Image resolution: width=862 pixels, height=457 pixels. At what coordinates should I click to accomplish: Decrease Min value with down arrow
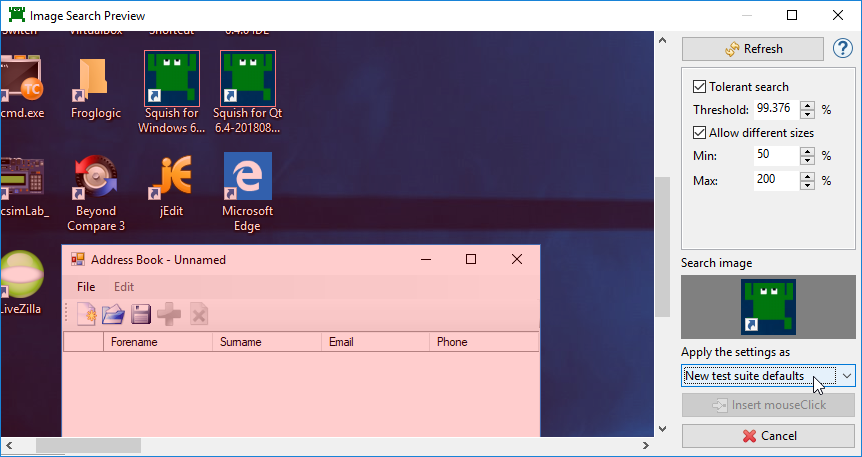[807, 161]
